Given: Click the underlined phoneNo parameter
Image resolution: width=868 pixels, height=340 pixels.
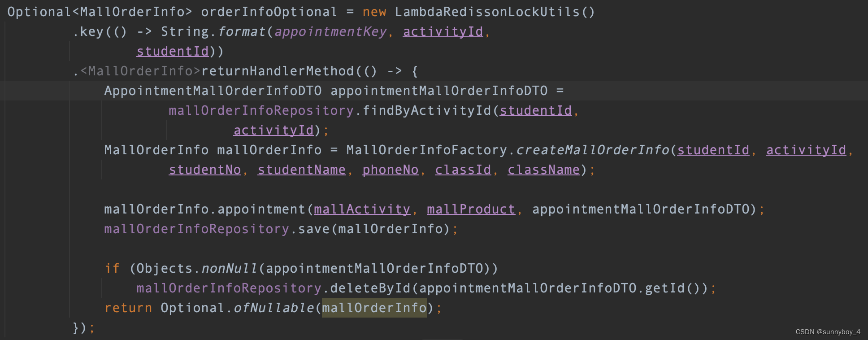Looking at the screenshot, I should coord(391,170).
